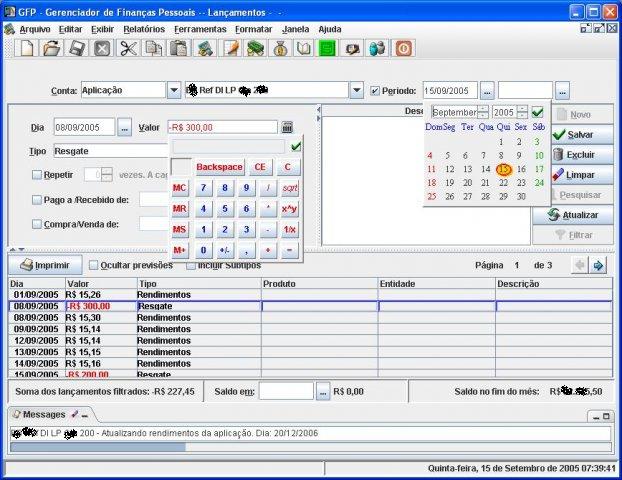Click the open folder toolbar icon
Image resolution: width=622 pixels, height=480 pixels.
point(51,48)
